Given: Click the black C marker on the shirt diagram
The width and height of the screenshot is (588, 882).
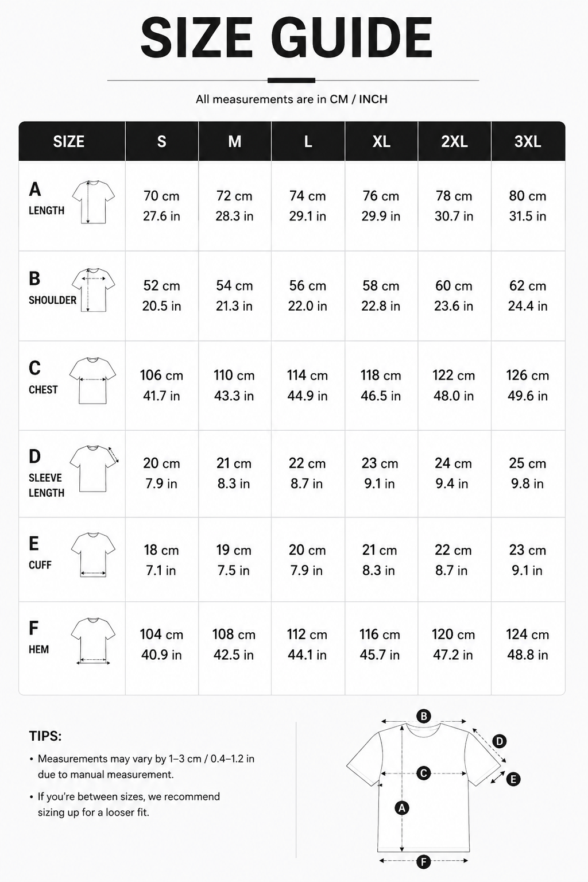Looking at the screenshot, I should (423, 773).
